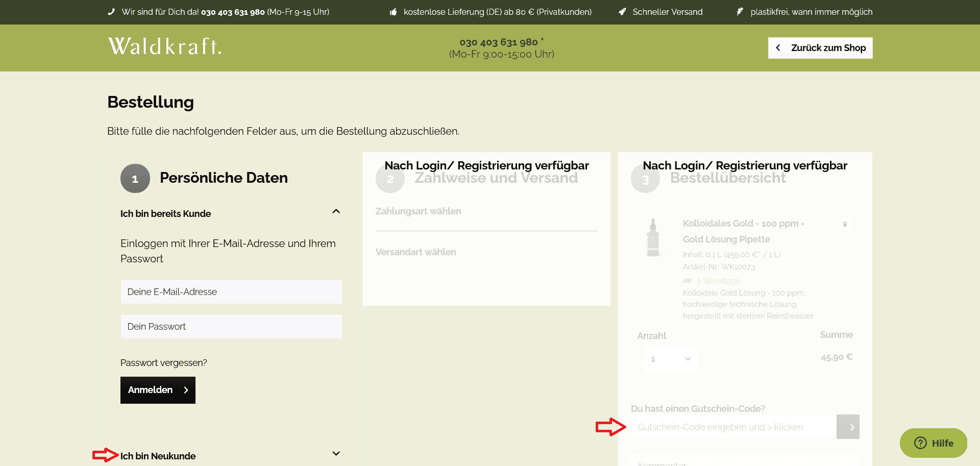
Task: Collapse the Ich bin bereits Kunde section
Action: coord(336,211)
